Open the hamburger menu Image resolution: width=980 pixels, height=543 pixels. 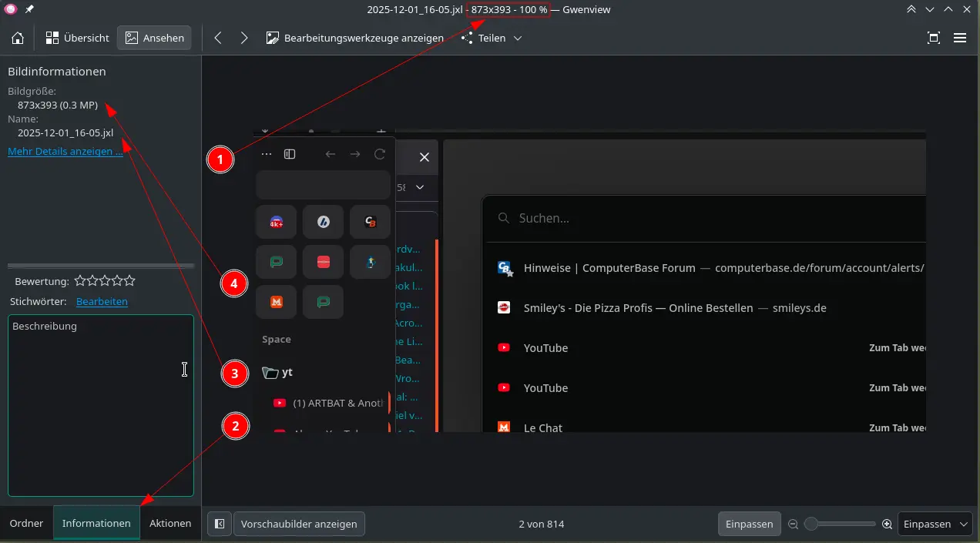pyautogui.click(x=960, y=38)
